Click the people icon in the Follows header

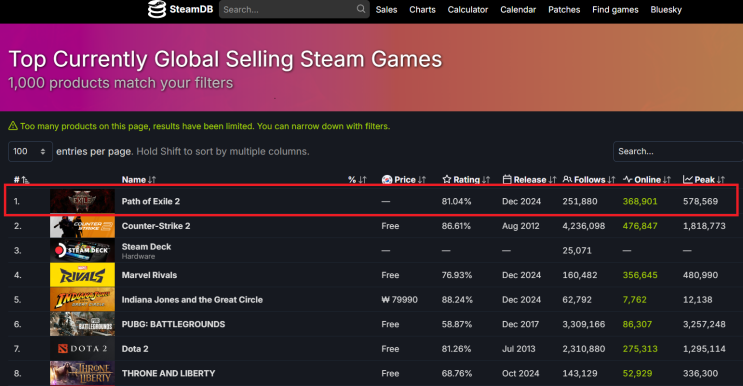pyautogui.click(x=567, y=180)
